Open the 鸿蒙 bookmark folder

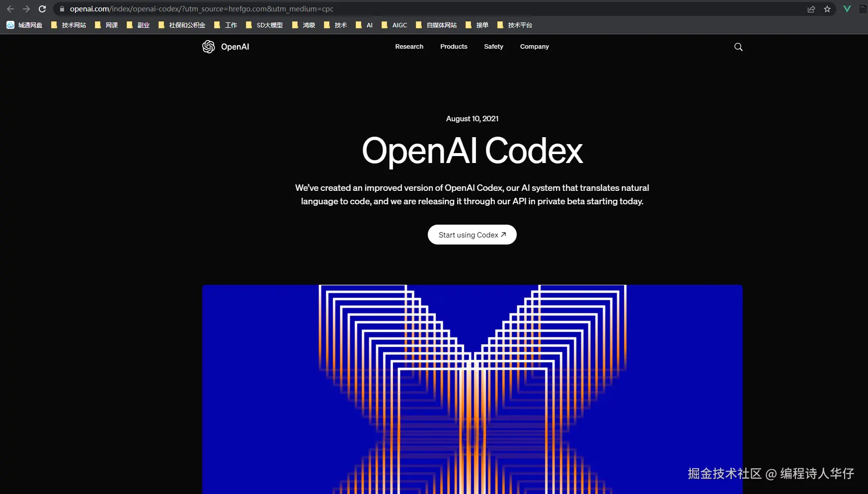coord(304,25)
